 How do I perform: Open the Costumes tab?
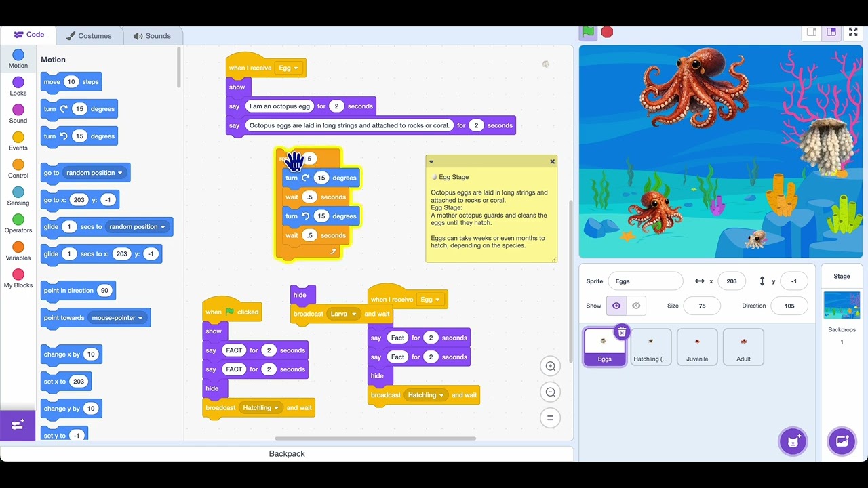(89, 36)
